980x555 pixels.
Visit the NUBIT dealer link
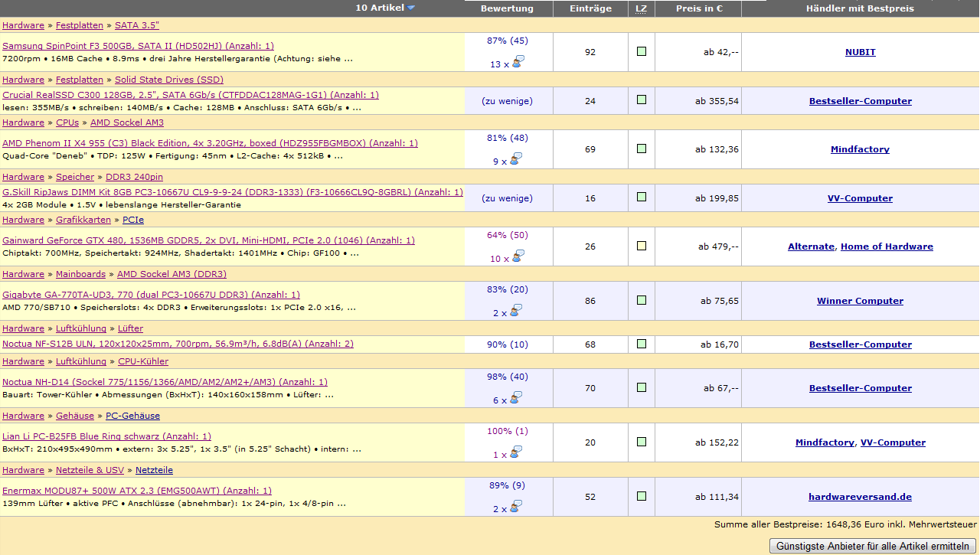click(x=861, y=52)
